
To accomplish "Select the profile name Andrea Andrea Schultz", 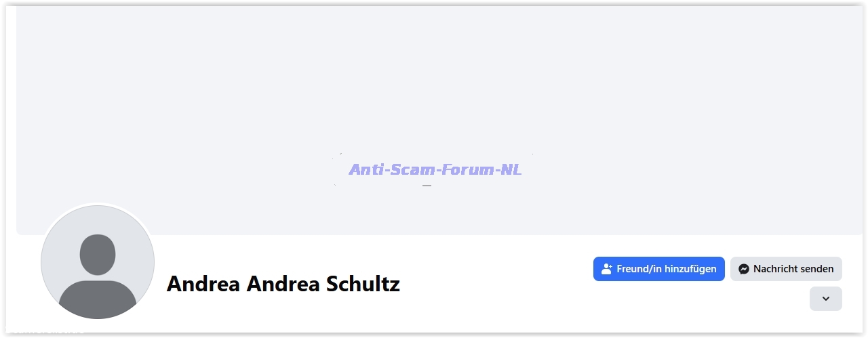I will click(283, 284).
